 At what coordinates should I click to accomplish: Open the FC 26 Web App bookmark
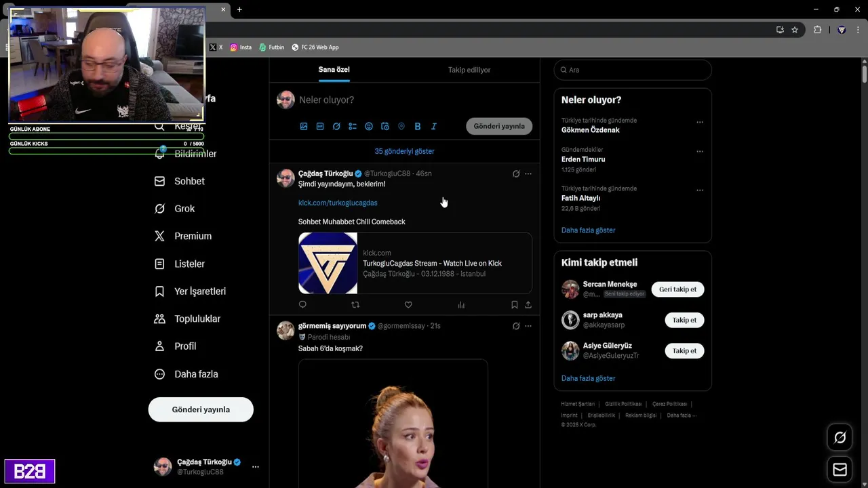[315, 47]
